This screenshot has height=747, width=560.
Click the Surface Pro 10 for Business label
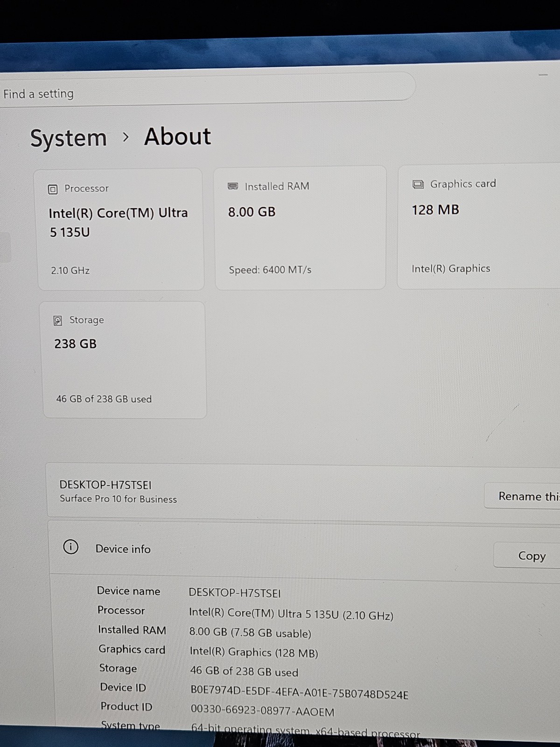(118, 499)
